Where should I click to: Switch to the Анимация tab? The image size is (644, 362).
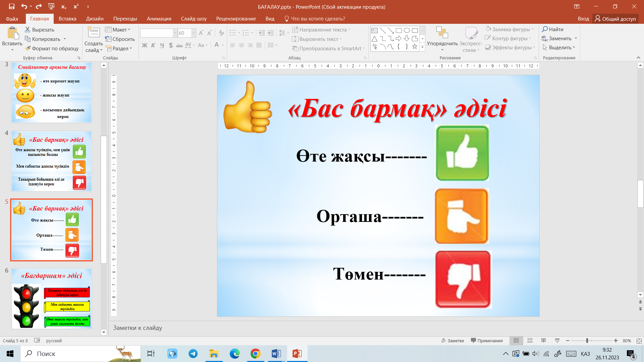(x=159, y=19)
